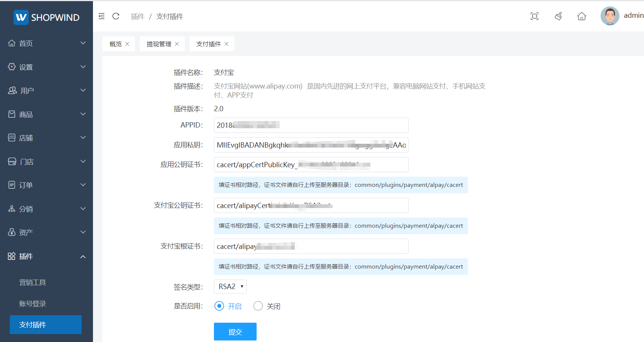This screenshot has width=644, height=342.
Task: Click the 资产 money bag icon
Action: pyautogui.click(x=12, y=232)
